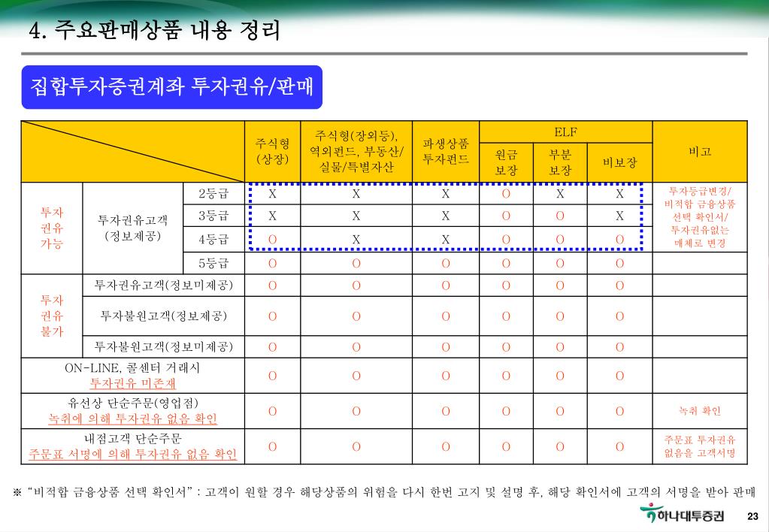Select the 2등급 row label
The width and height of the screenshot is (769, 532).
point(213,194)
